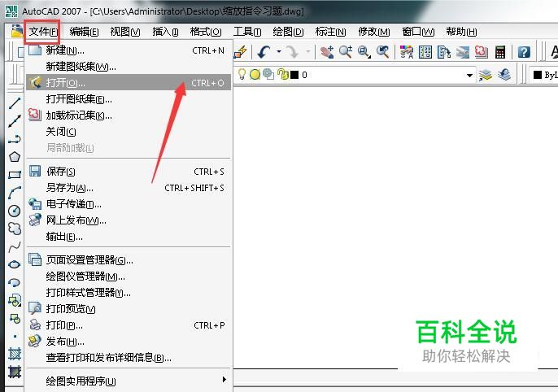Open the QuickCalc calculator icon
Viewport: 558px width, 392px height.
(500, 52)
